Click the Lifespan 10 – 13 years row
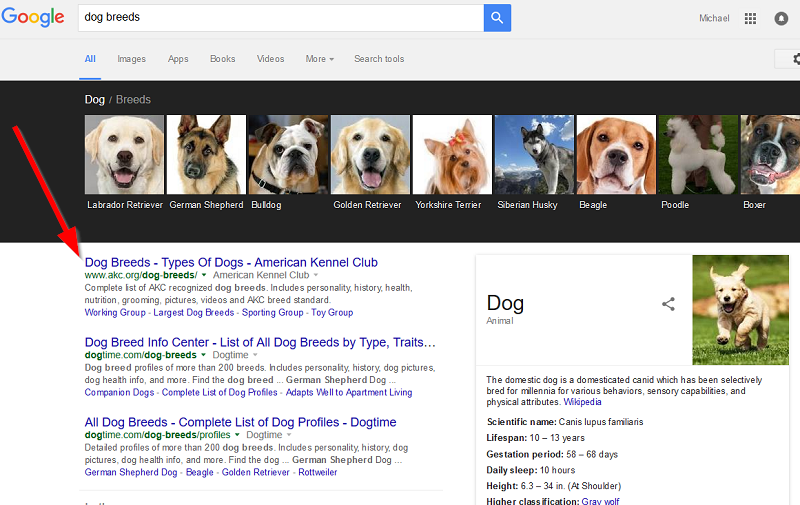The width and height of the screenshot is (800, 505). pos(536,438)
